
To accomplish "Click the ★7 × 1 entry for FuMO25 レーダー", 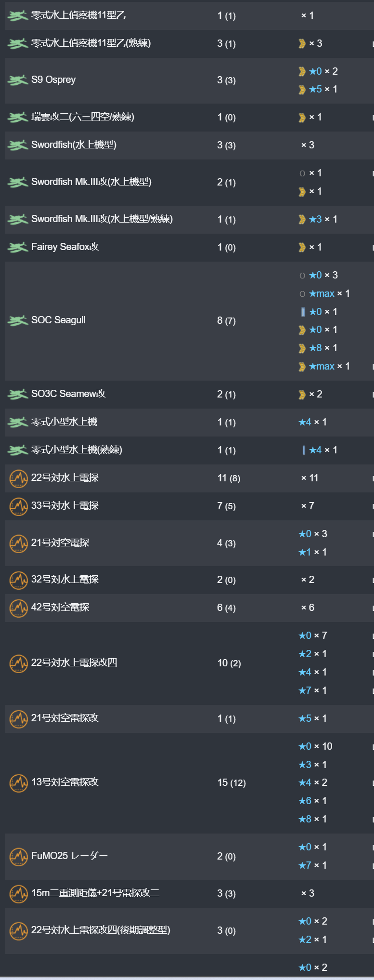I will tap(312, 865).
